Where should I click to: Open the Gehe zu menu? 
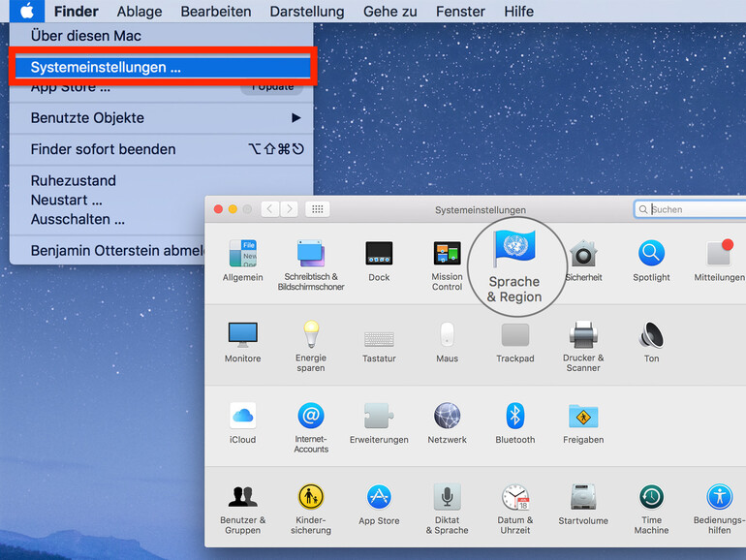pyautogui.click(x=389, y=11)
